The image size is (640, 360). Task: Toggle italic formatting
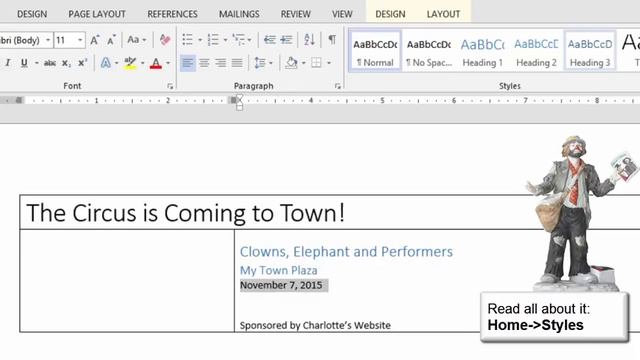pos(7,63)
